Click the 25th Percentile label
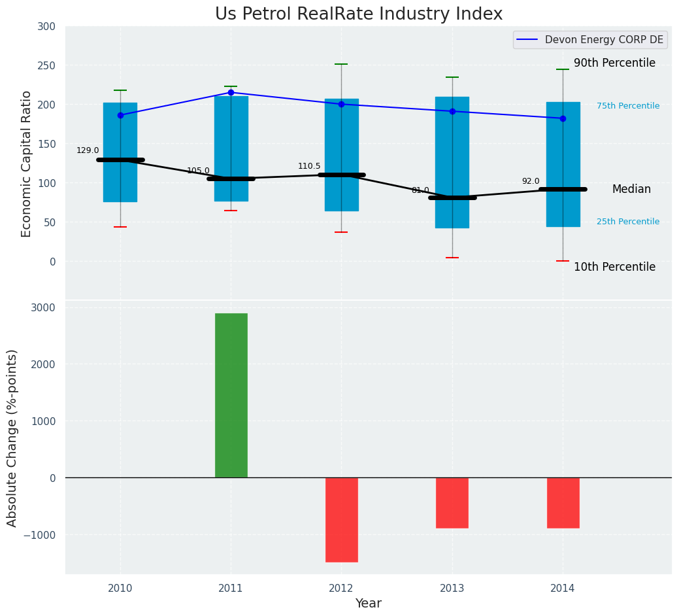This screenshot has width=679, height=616. tap(627, 222)
